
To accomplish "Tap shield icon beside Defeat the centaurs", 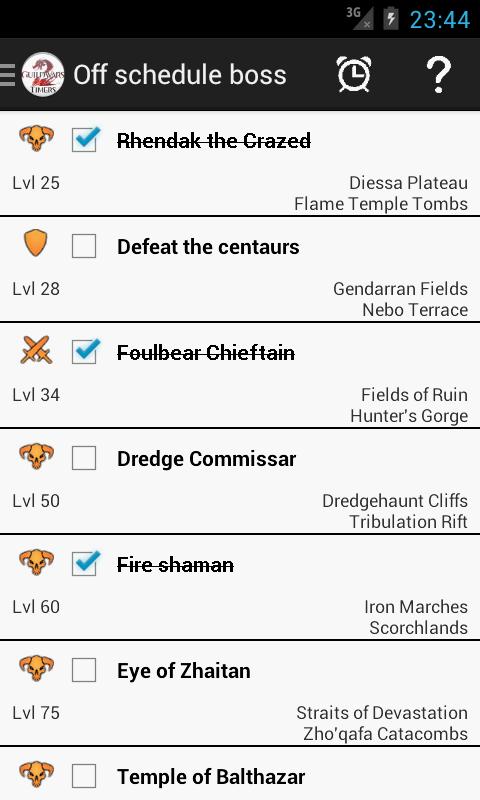I will click(x=36, y=243).
